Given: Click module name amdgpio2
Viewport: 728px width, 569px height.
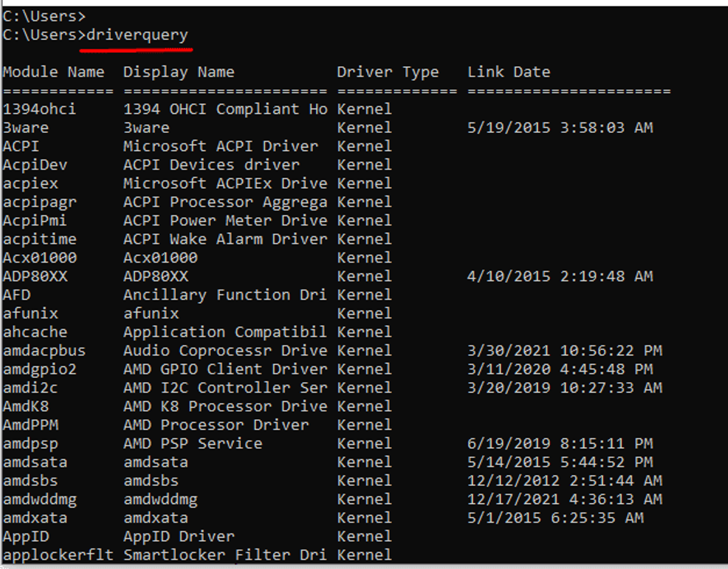Looking at the screenshot, I should (39, 369).
